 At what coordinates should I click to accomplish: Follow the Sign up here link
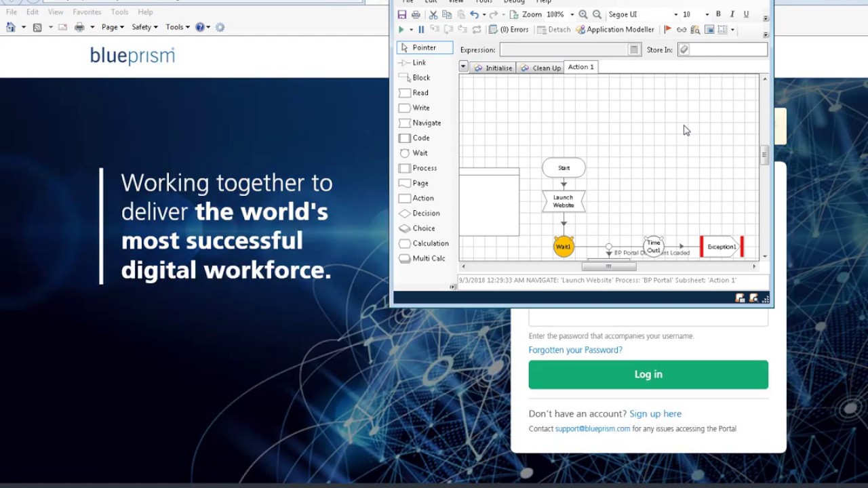point(655,413)
